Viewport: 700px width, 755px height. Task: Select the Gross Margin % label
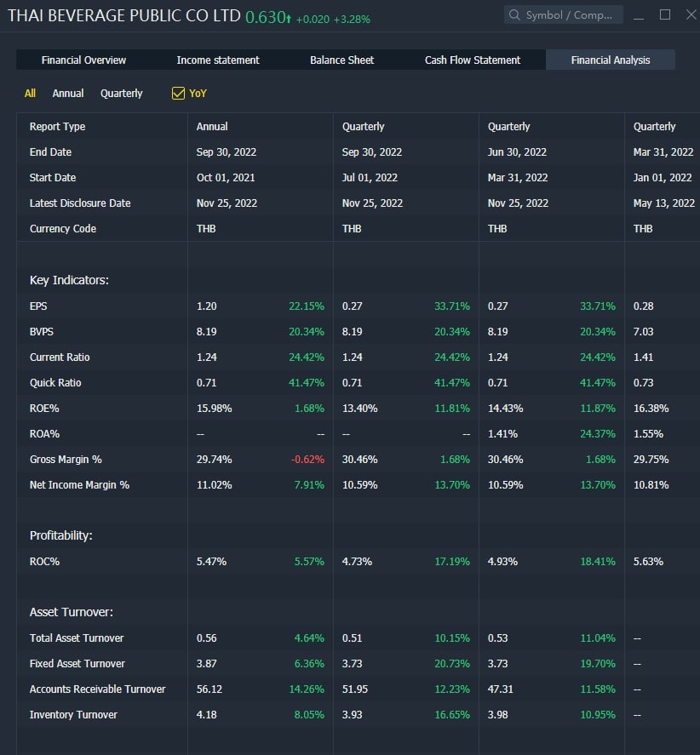tap(66, 460)
